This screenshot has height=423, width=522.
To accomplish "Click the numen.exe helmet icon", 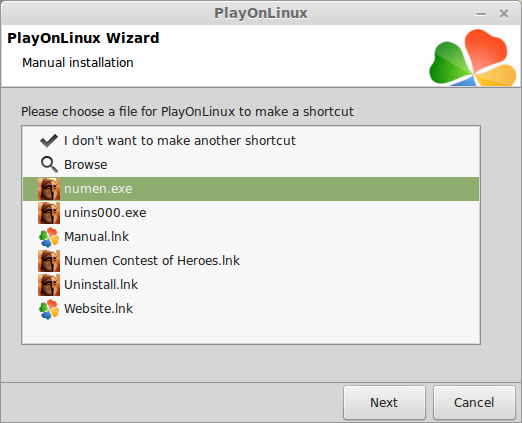I will pos(49,189).
